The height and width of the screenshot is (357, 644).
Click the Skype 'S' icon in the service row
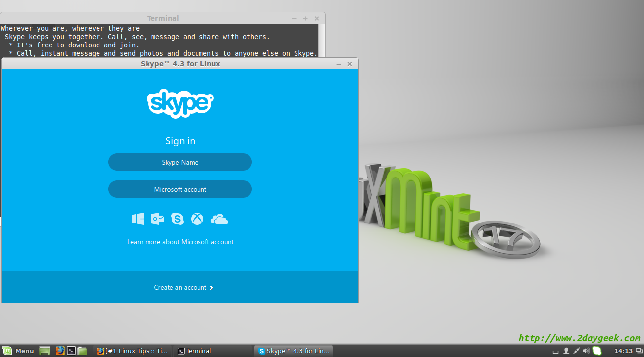[x=177, y=219]
